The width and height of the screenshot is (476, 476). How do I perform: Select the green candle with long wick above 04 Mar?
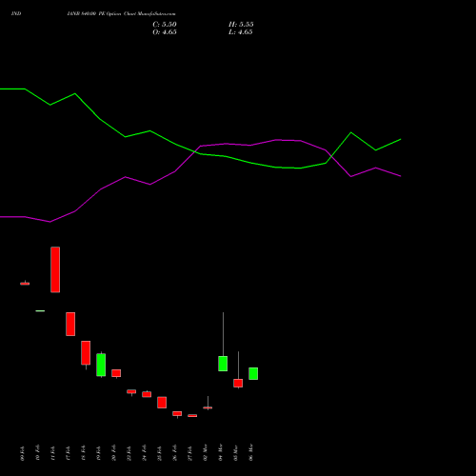pyautogui.click(x=223, y=364)
